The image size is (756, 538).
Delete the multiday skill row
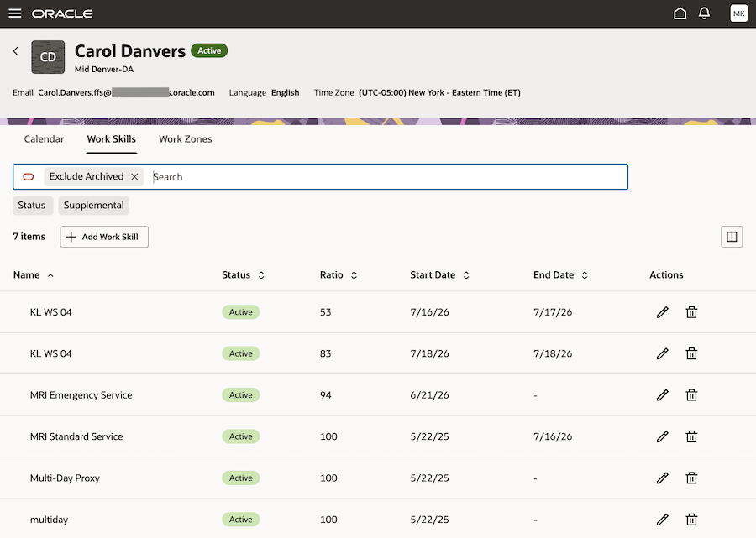[x=691, y=520]
